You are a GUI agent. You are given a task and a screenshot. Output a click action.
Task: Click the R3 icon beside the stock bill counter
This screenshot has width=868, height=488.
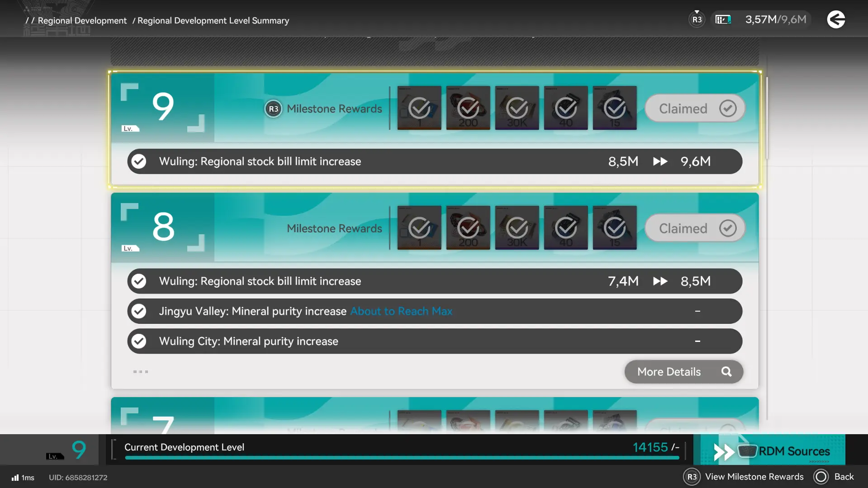(697, 19)
